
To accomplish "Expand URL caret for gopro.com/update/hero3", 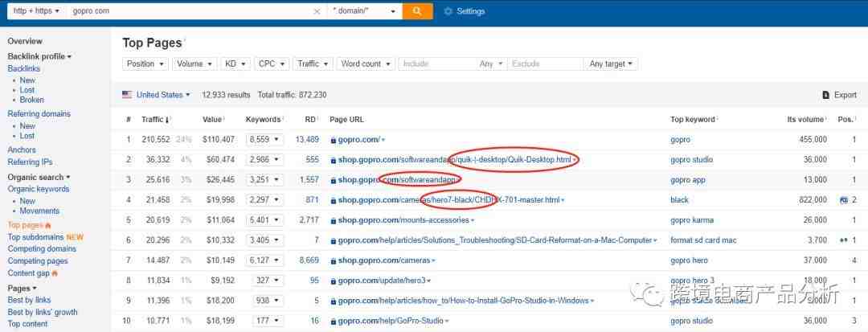I will coord(429,281).
